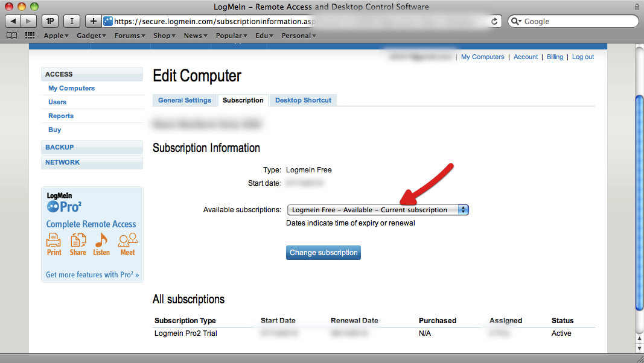Click the Log out link
Screen dimensions: 644x363
pyautogui.click(x=582, y=56)
